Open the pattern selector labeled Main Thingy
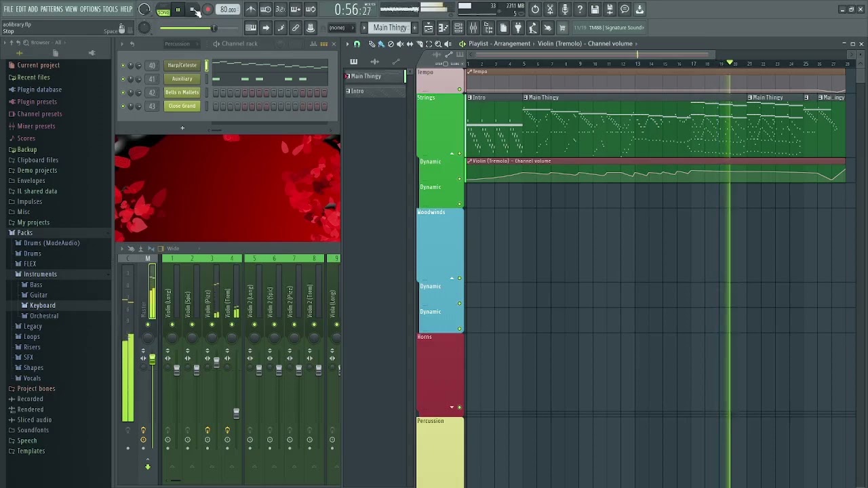868x488 pixels. pos(391,28)
